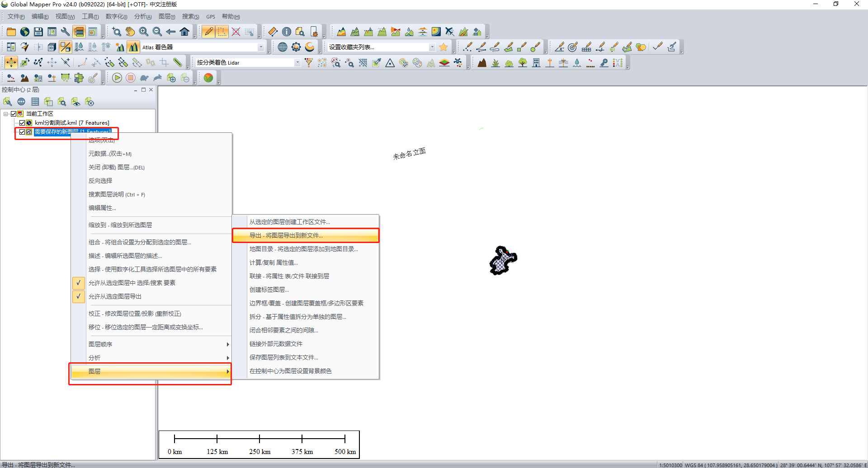Viewport: 868px width, 468px height.
Task: Click the zoom in magnifier icon
Action: pos(144,32)
